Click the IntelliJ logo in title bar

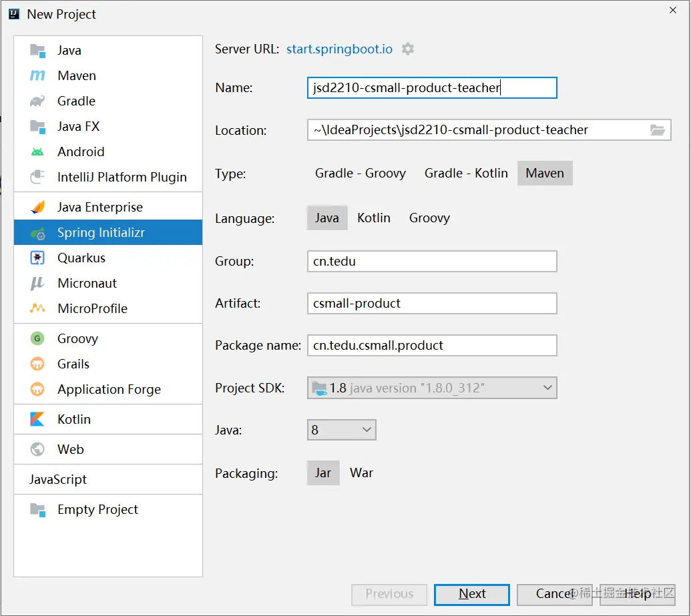click(x=14, y=14)
